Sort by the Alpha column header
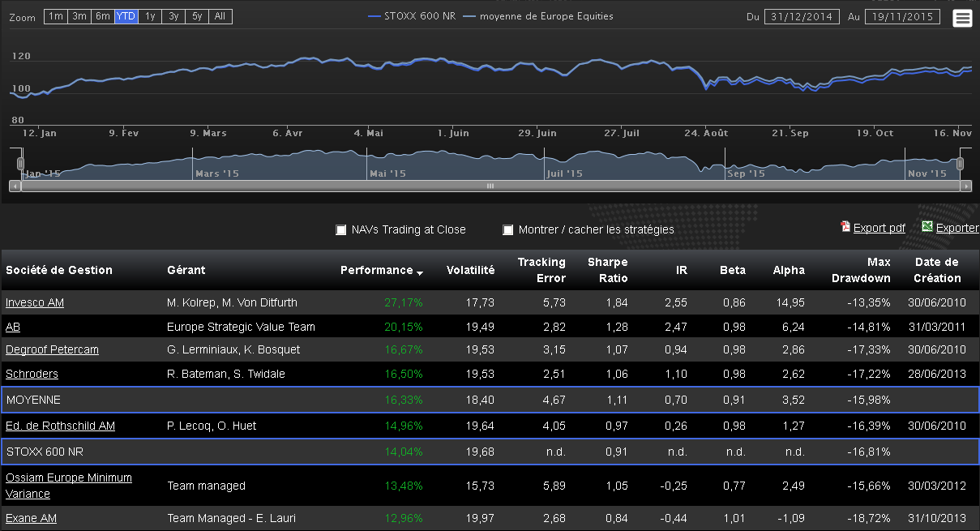The height and width of the screenshot is (531, 980). click(789, 270)
